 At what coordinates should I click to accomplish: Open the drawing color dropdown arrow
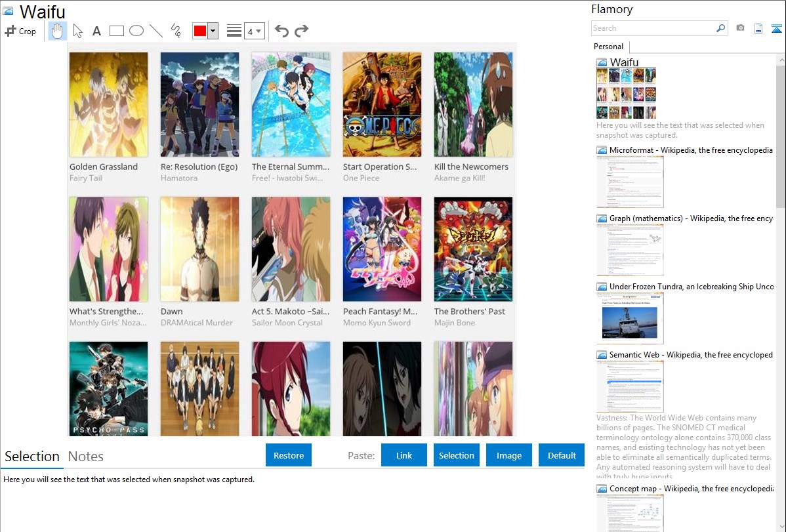pos(213,31)
